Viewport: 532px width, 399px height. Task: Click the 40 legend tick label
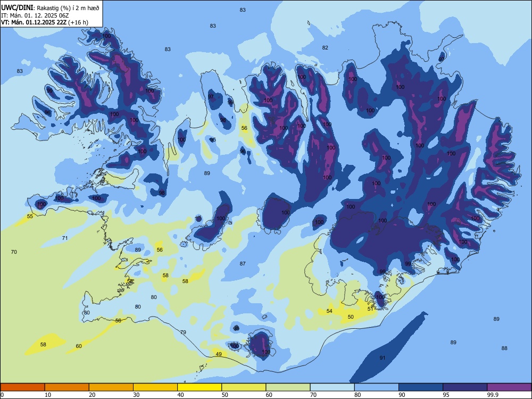pyautogui.click(x=181, y=395)
